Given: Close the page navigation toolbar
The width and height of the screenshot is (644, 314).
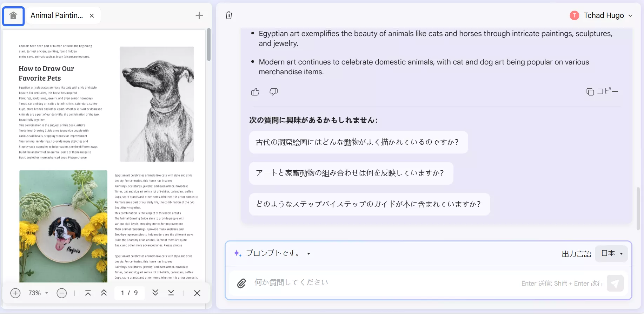Looking at the screenshot, I should pos(197,293).
